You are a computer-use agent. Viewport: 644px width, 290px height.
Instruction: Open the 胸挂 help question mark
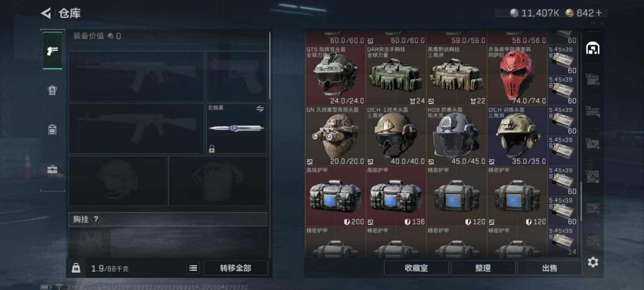coord(96,219)
